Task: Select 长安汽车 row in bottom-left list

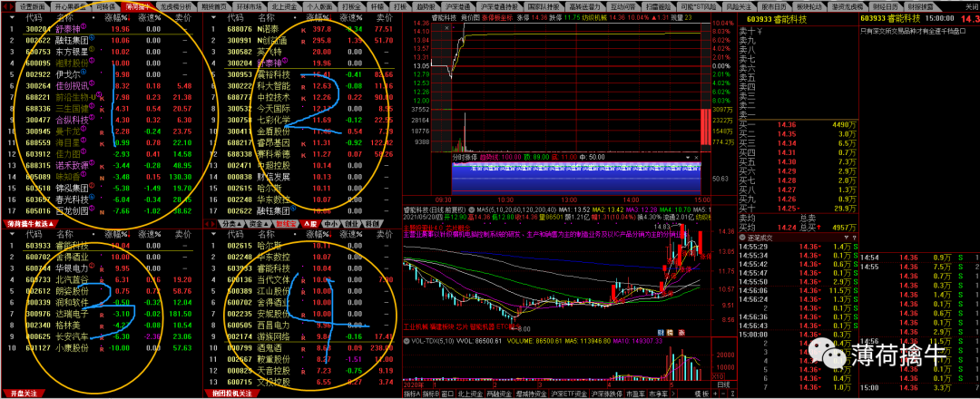Action: point(100,336)
